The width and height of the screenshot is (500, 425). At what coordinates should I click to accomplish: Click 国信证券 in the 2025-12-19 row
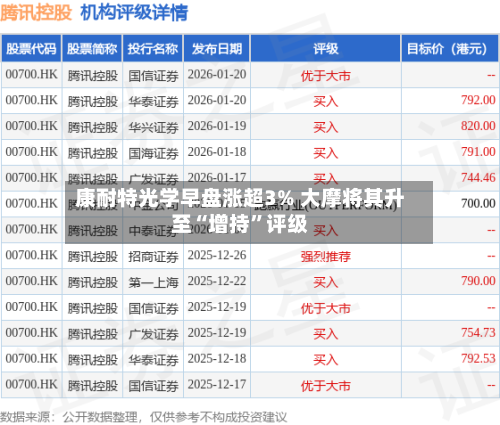point(153,308)
